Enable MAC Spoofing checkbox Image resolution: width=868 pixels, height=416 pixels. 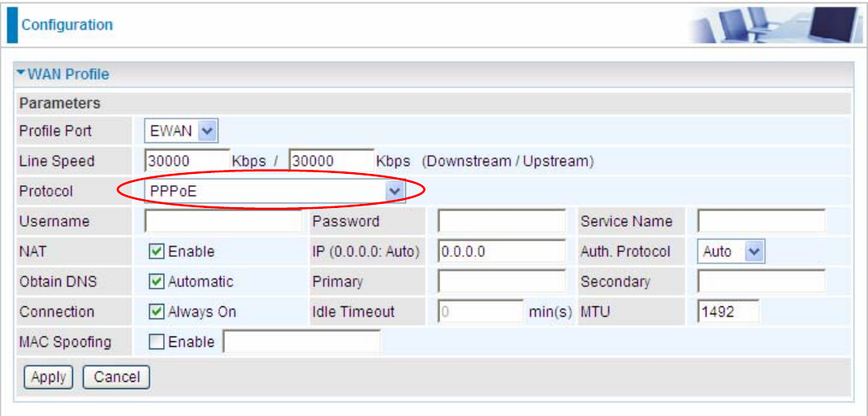(157, 342)
